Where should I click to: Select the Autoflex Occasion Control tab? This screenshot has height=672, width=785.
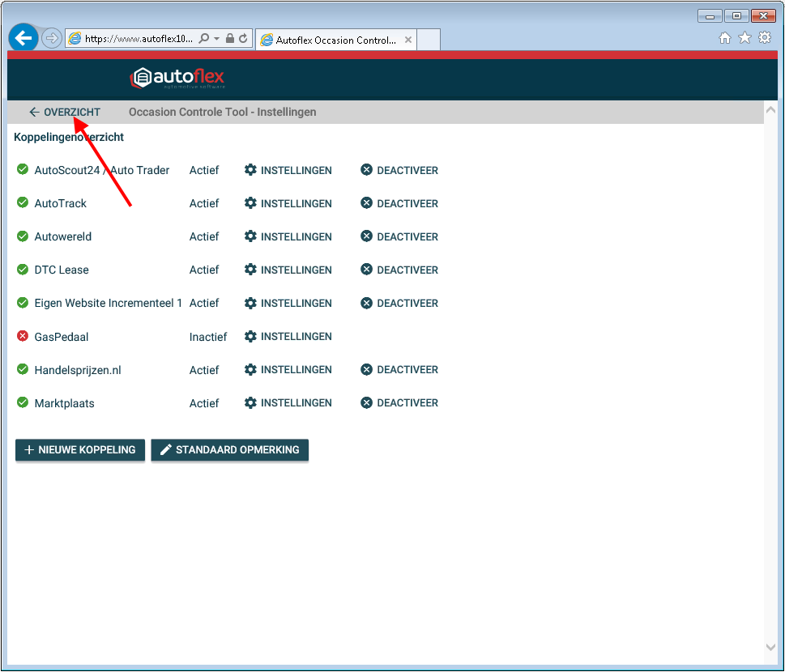point(335,40)
